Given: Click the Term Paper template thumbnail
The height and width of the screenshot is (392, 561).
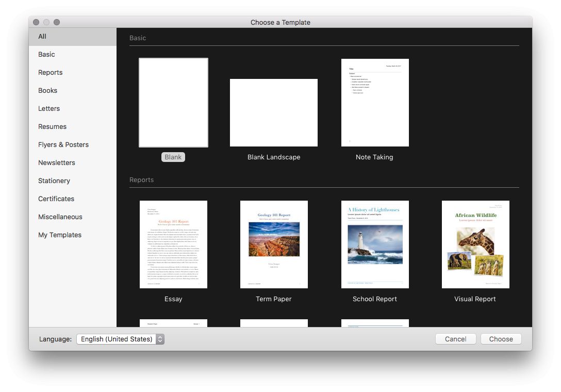Looking at the screenshot, I should pyautogui.click(x=274, y=244).
